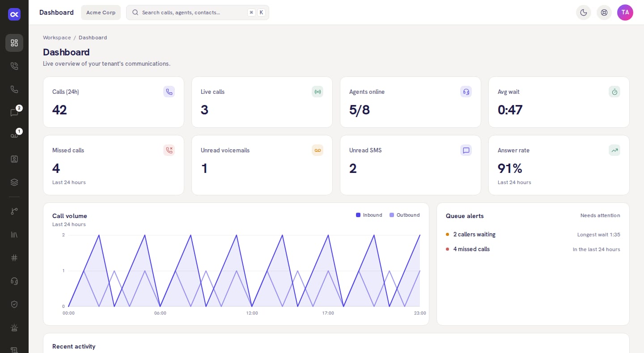The height and width of the screenshot is (353, 644).
Task: Open the Acme Corp tenant switcher
Action: tap(101, 13)
